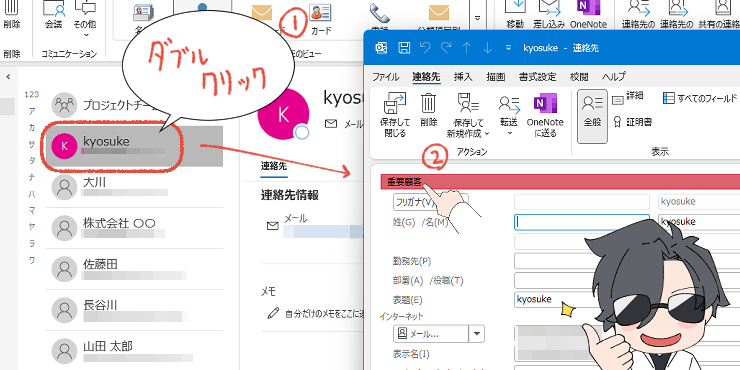Open the 校閲 tab
740x370 pixels.
click(579, 77)
